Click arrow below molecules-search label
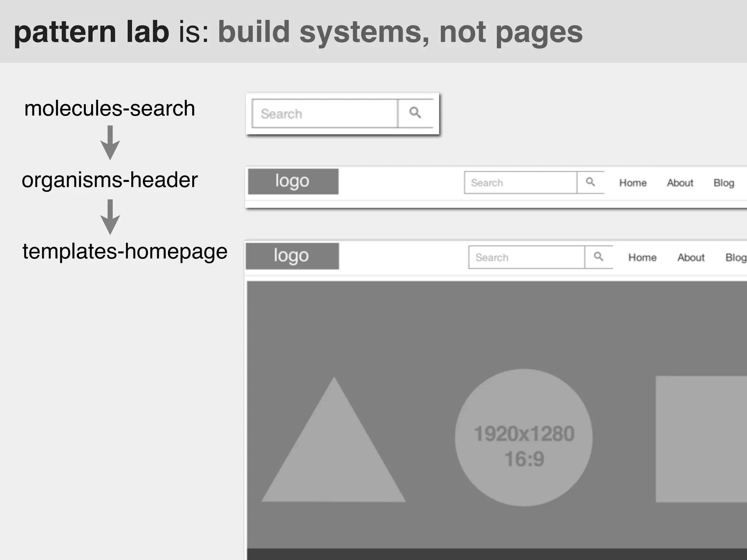Screen dimensions: 747x560 point(110,143)
